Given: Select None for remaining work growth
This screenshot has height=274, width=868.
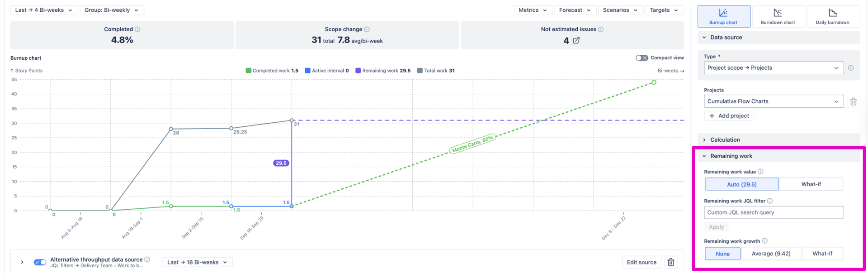Looking at the screenshot, I should point(722,254).
